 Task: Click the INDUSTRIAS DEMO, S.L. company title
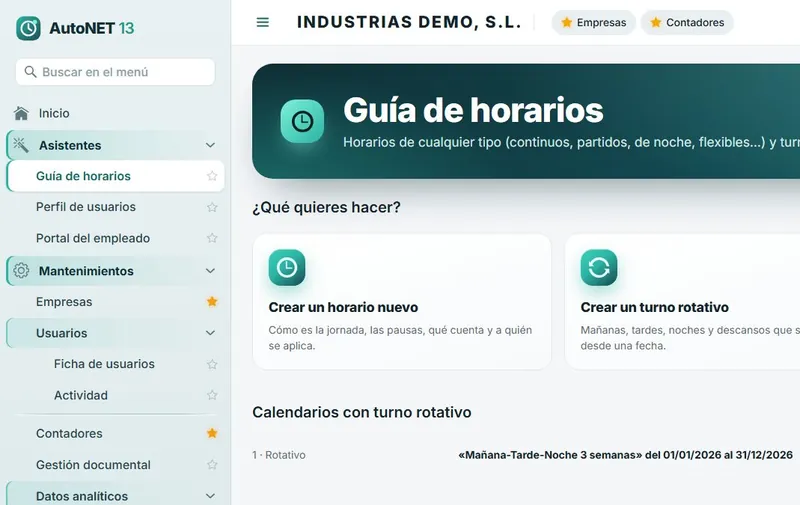[x=409, y=22]
